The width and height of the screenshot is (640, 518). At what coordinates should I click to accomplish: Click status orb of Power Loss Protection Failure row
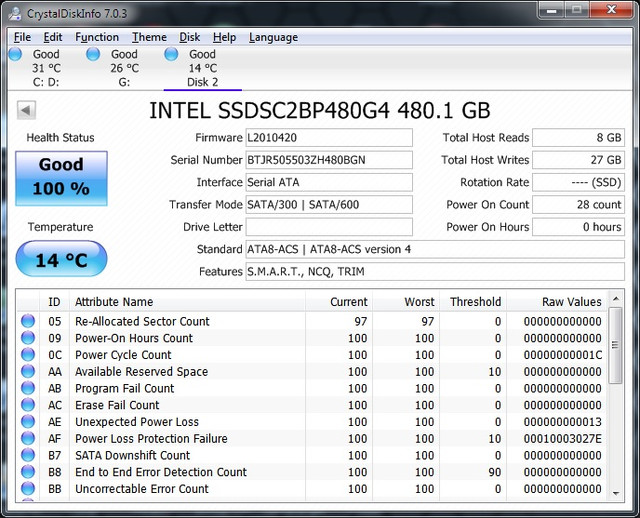coord(28,438)
